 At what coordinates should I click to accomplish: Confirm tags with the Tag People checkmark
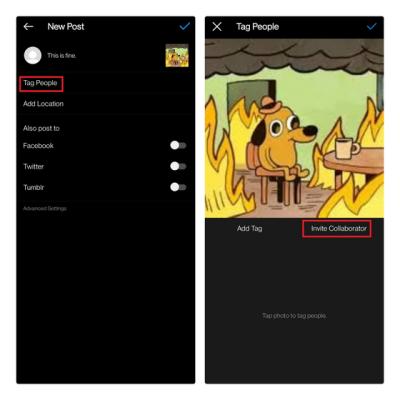(371, 27)
